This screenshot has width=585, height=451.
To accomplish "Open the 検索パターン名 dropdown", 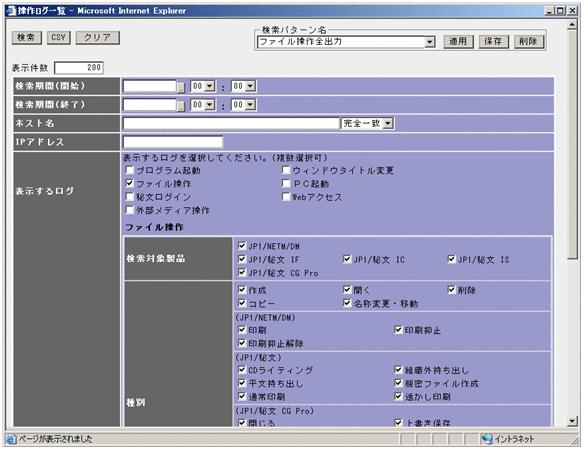I will click(x=430, y=42).
